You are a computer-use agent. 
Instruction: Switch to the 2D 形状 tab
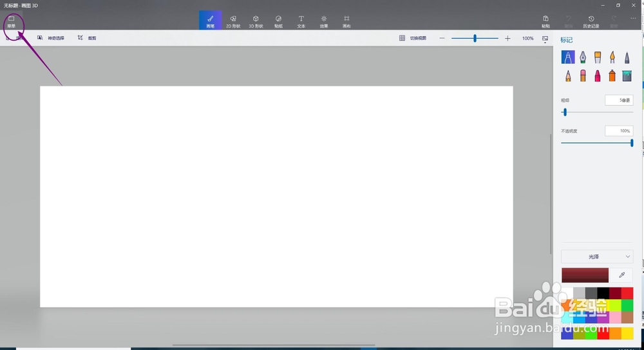click(233, 21)
